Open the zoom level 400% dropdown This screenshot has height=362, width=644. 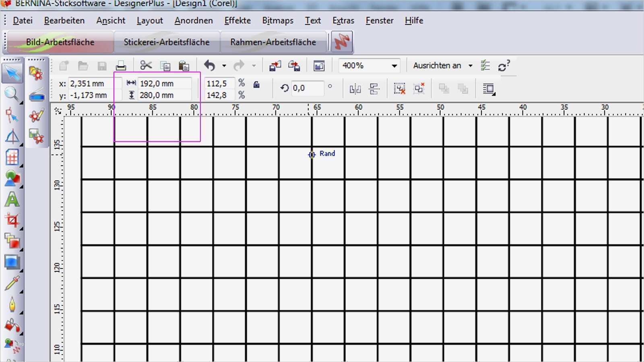[394, 66]
